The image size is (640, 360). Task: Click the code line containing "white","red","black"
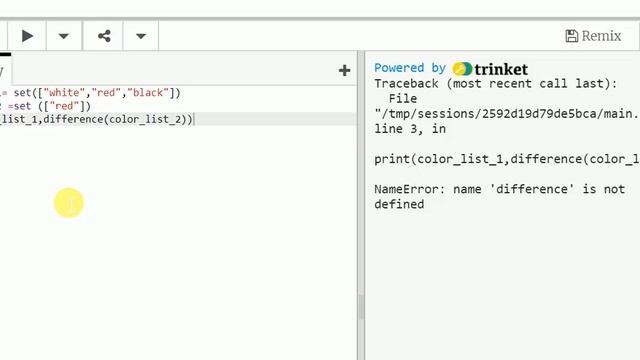(178, 93)
